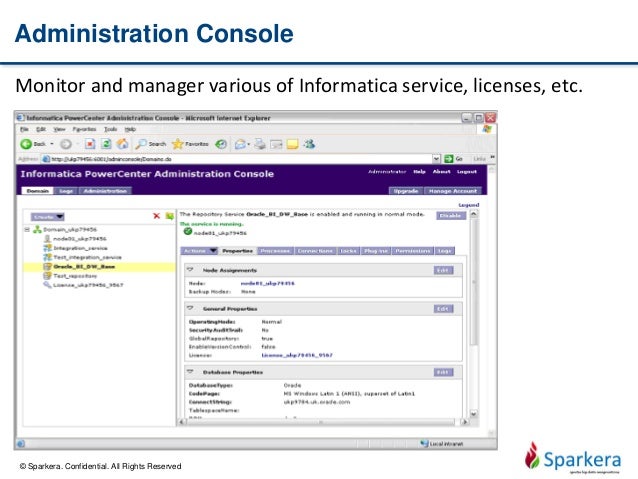Click the Disable service button

click(451, 216)
